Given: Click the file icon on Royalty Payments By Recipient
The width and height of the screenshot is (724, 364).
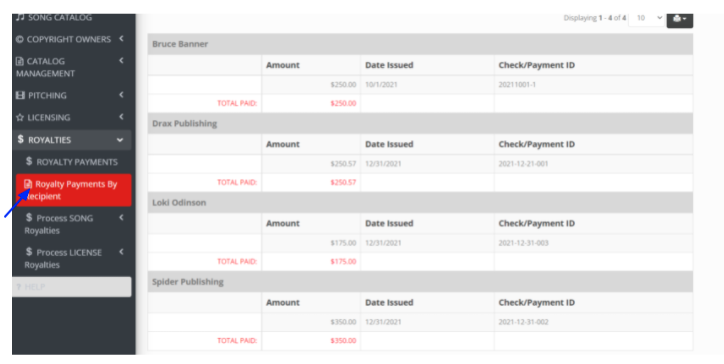Looking at the screenshot, I should (28, 184).
